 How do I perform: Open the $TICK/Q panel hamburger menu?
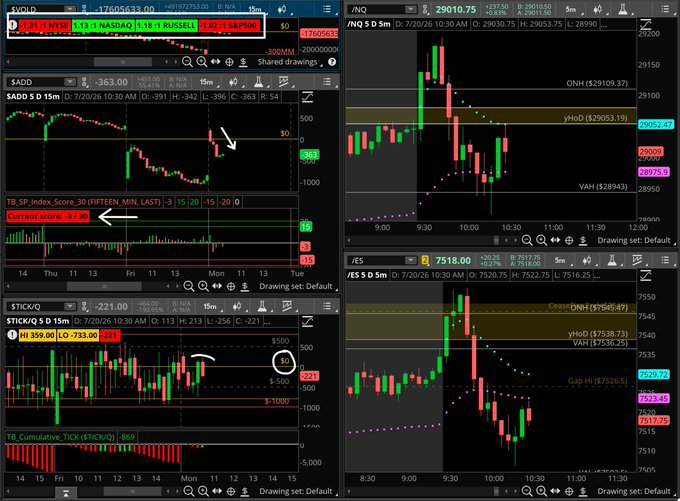[x=327, y=306]
